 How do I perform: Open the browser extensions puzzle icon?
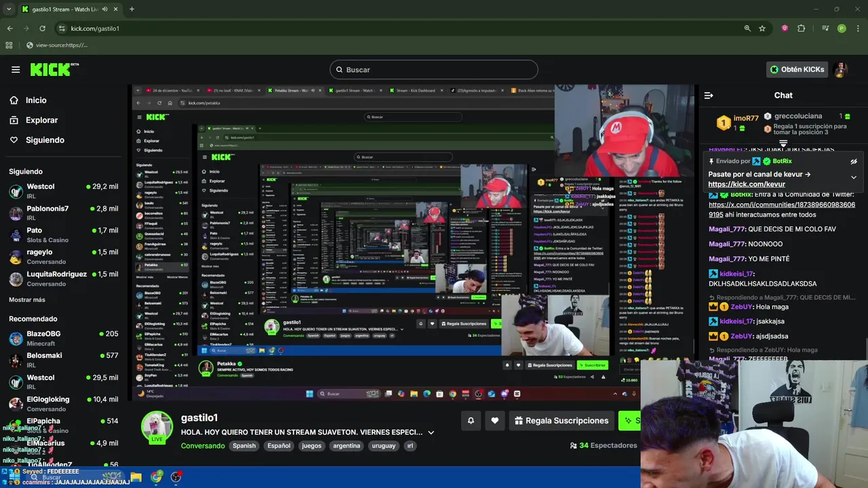802,28
